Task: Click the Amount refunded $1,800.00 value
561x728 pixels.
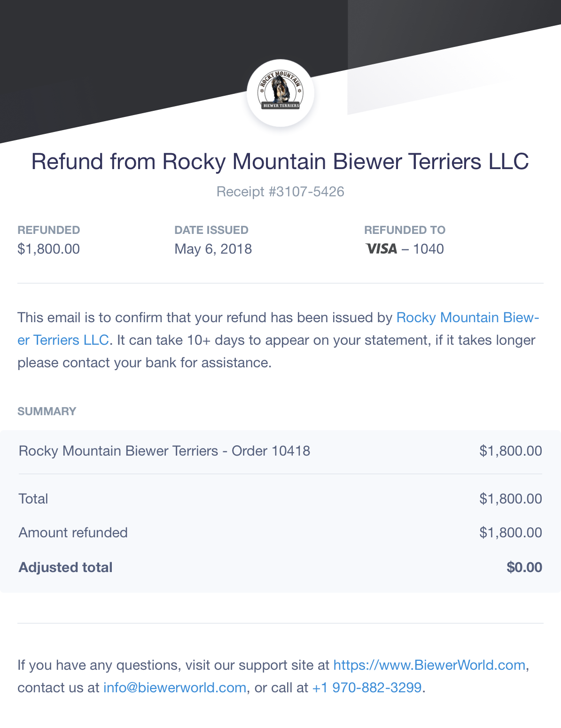Action: (511, 533)
